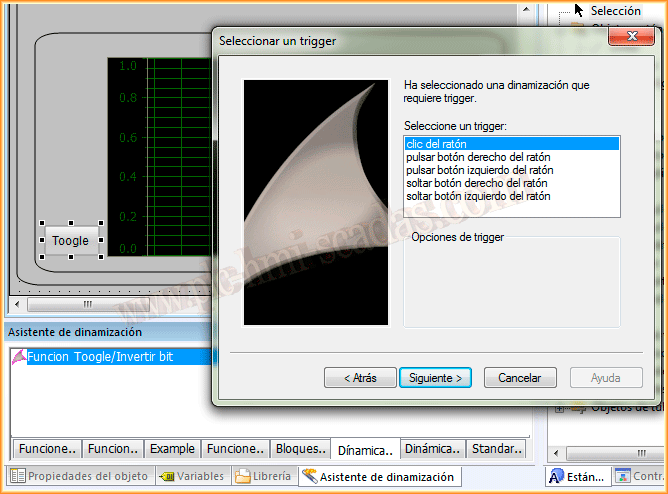The image size is (668, 494).
Task: Open the Bloques wizard tab
Action: (300, 449)
